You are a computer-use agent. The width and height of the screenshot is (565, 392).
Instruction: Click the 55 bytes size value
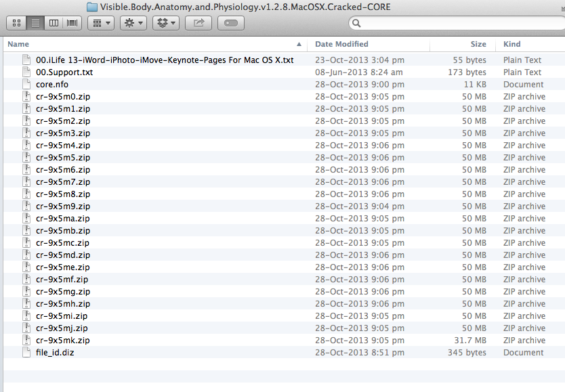click(x=469, y=60)
